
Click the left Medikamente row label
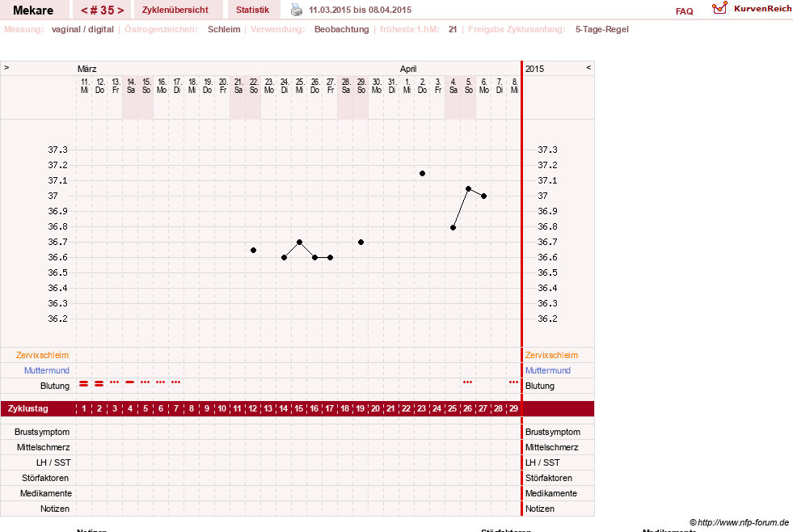(x=46, y=493)
